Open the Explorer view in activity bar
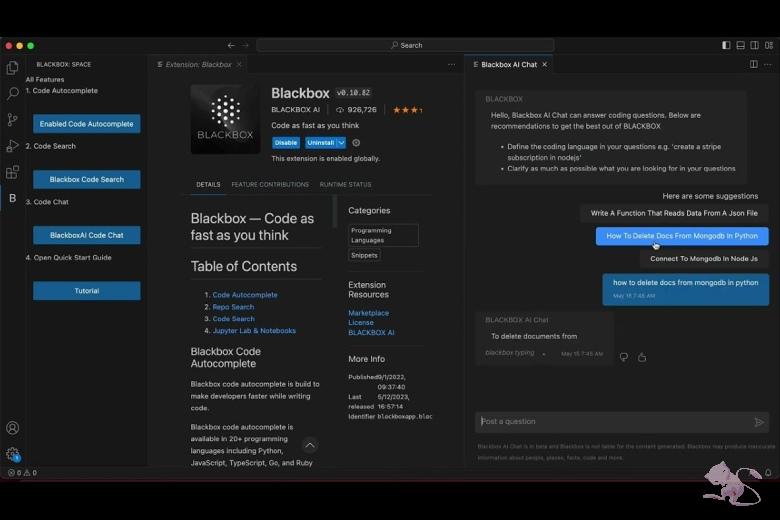This screenshot has height=520, width=780. (12, 67)
